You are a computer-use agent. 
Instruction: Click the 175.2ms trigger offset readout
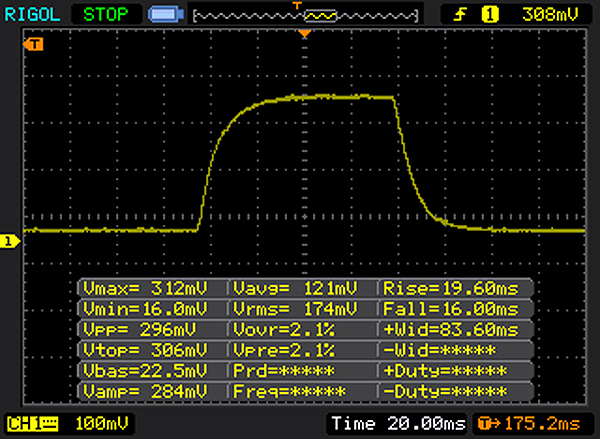529,424
